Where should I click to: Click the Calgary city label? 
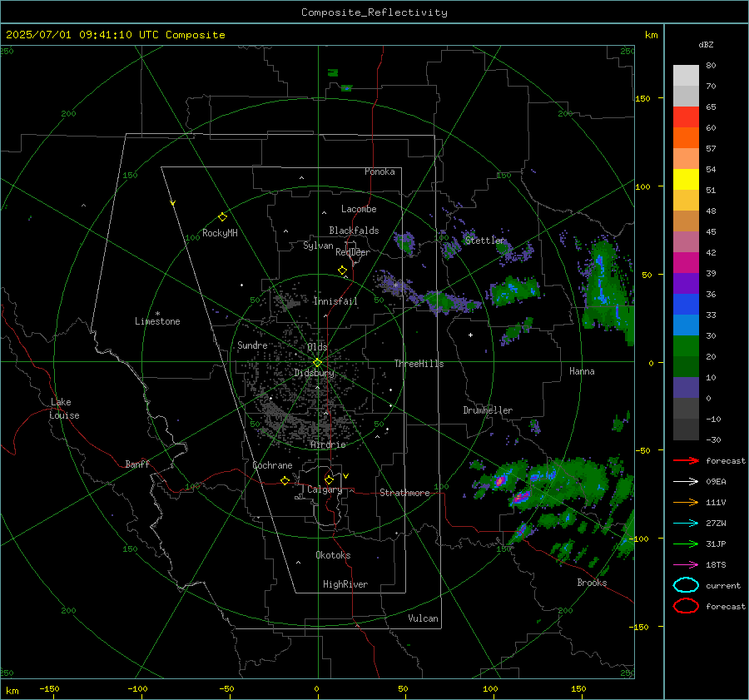325,489
